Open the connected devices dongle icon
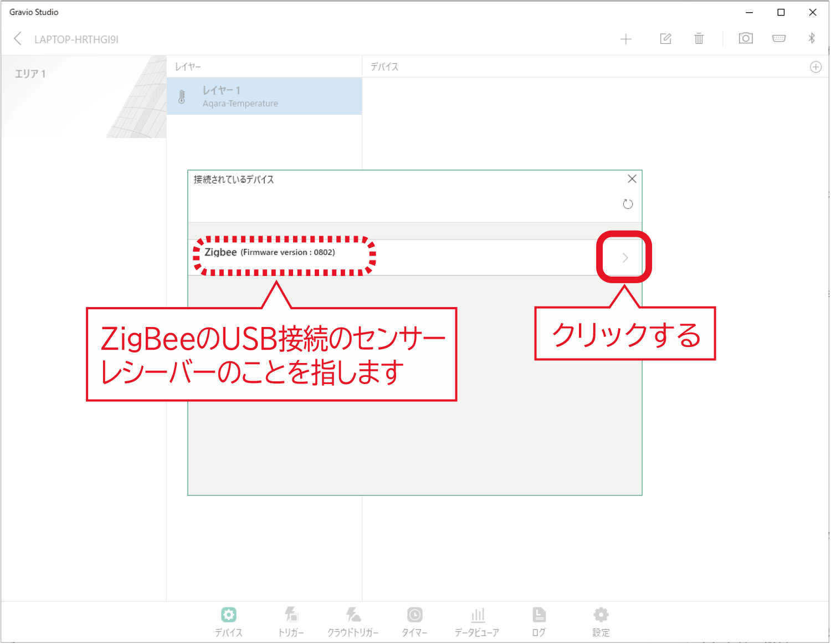This screenshot has width=831, height=644. tap(779, 38)
